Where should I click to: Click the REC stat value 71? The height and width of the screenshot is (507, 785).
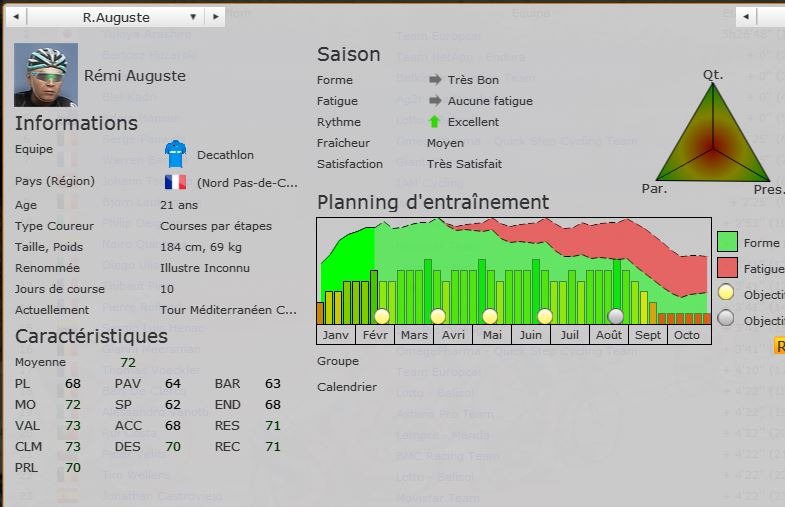(x=273, y=446)
